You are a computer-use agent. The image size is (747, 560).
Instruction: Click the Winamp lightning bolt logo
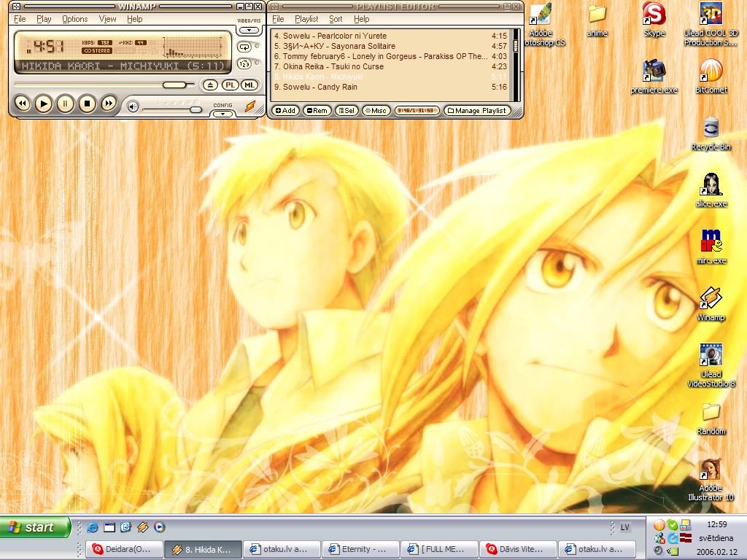250,106
